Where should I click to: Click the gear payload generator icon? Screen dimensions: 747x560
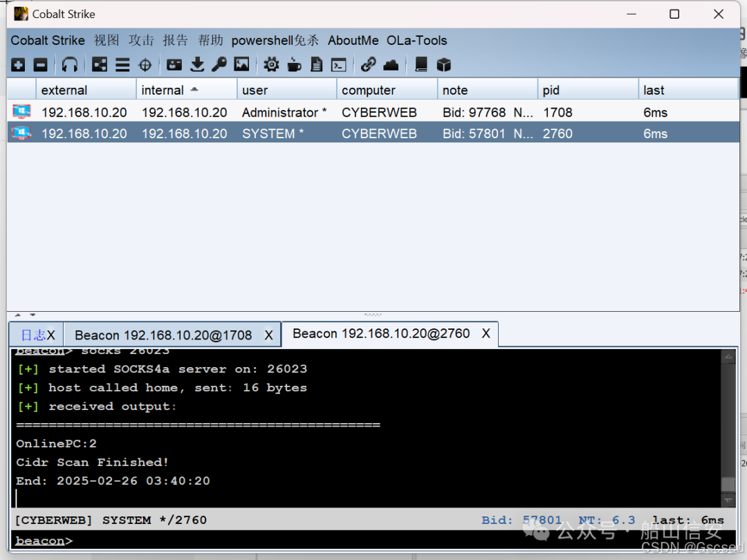[272, 65]
